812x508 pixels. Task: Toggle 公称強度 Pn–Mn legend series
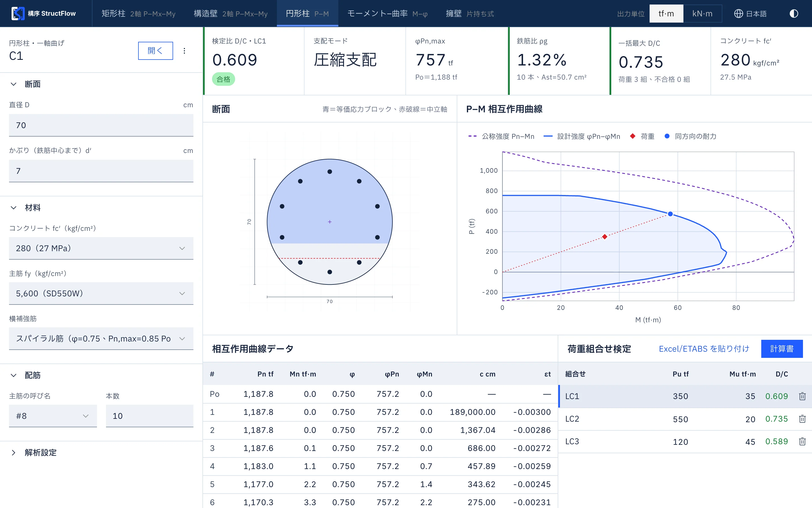501,136
